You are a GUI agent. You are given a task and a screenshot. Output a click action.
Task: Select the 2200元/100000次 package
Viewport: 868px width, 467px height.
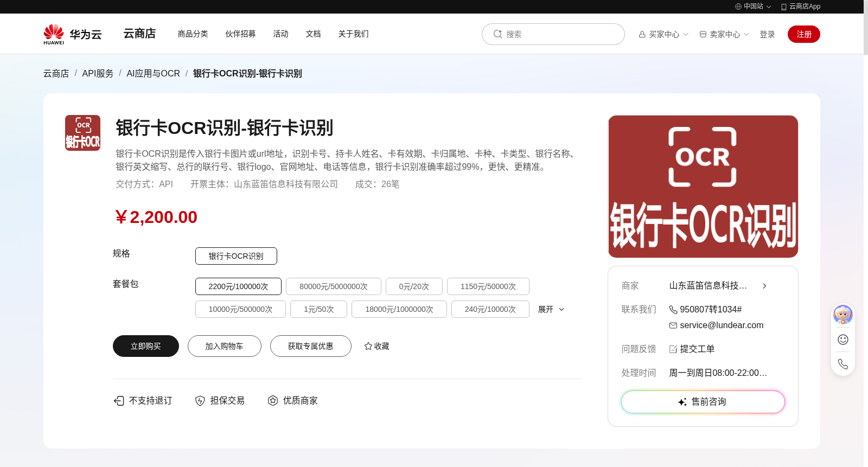(x=238, y=286)
